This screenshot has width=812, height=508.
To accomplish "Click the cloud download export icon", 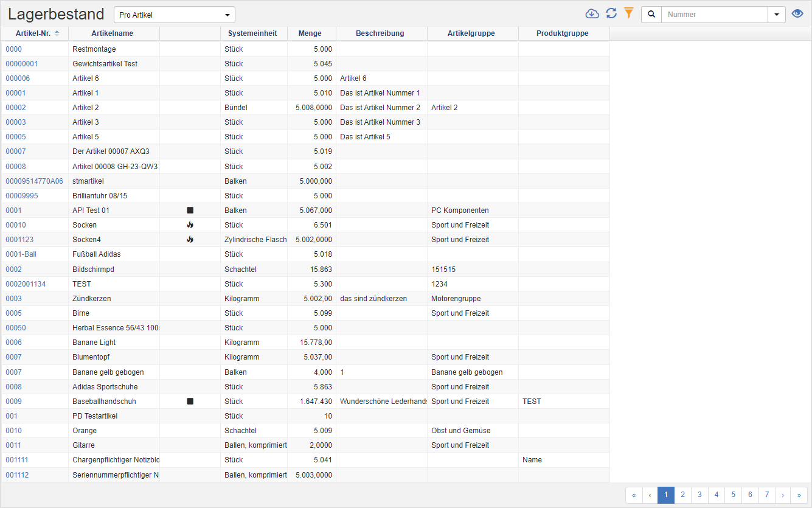I will (x=592, y=14).
